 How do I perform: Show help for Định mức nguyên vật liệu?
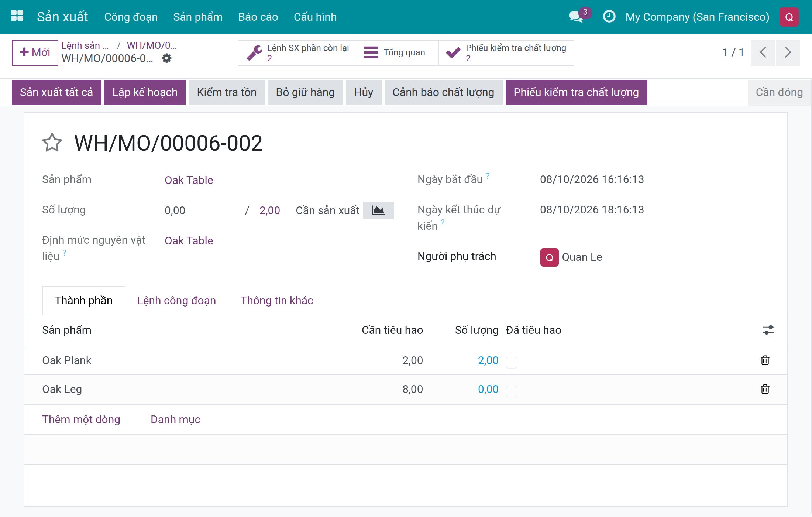click(64, 253)
